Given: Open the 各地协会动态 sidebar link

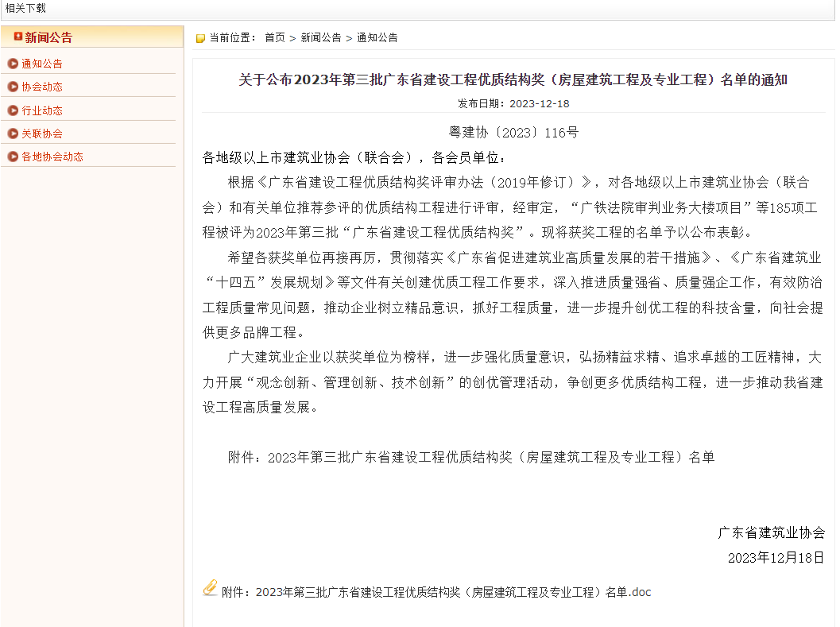Looking at the screenshot, I should point(52,157).
